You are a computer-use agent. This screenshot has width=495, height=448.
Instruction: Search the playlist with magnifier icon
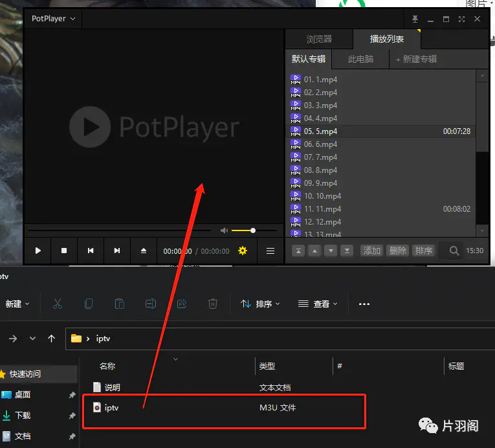click(454, 251)
